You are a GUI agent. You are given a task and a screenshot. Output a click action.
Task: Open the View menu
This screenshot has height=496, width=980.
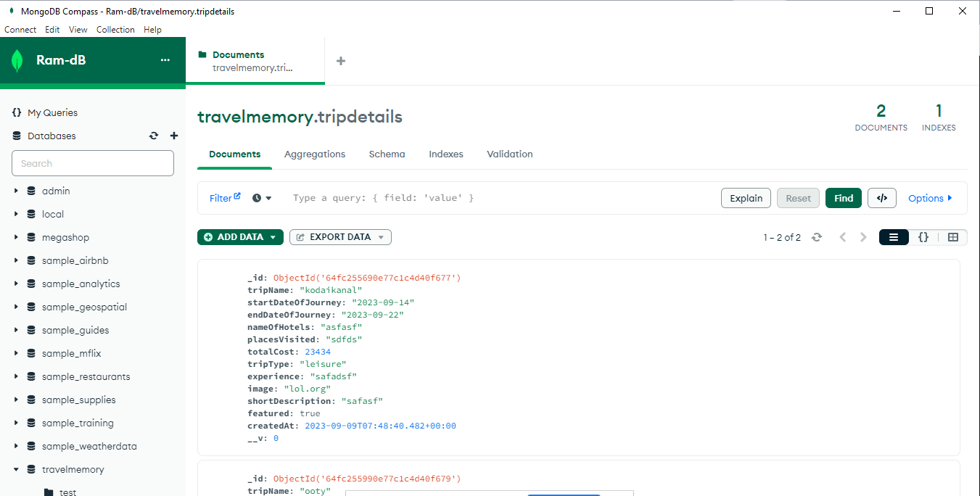(78, 30)
